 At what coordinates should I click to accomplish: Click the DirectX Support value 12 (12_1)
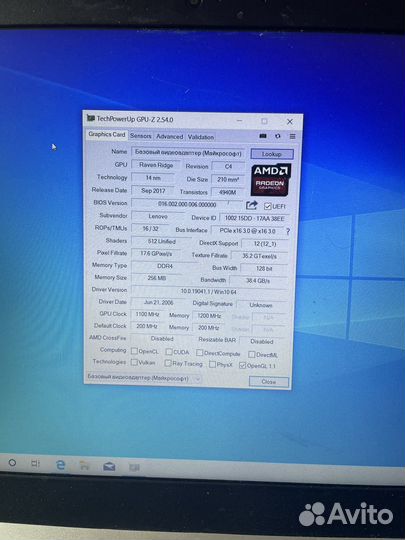tap(265, 244)
